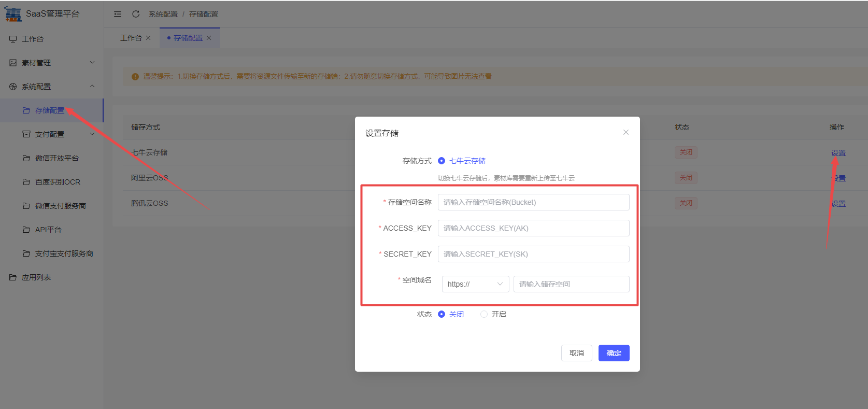Click 系统配置 breadcrumb link

[163, 14]
